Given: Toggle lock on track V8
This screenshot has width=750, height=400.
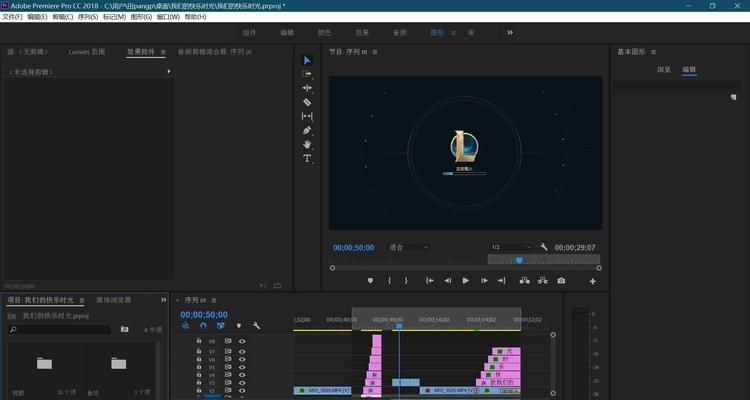Looking at the screenshot, I should click(x=199, y=341).
